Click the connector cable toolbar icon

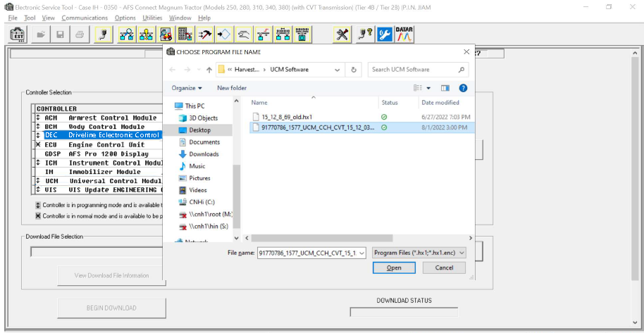coord(104,34)
